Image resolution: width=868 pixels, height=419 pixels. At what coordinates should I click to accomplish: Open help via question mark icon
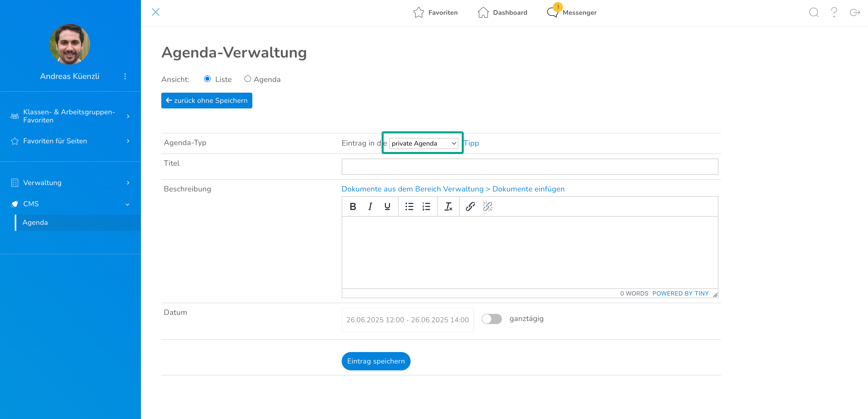pyautogui.click(x=834, y=12)
